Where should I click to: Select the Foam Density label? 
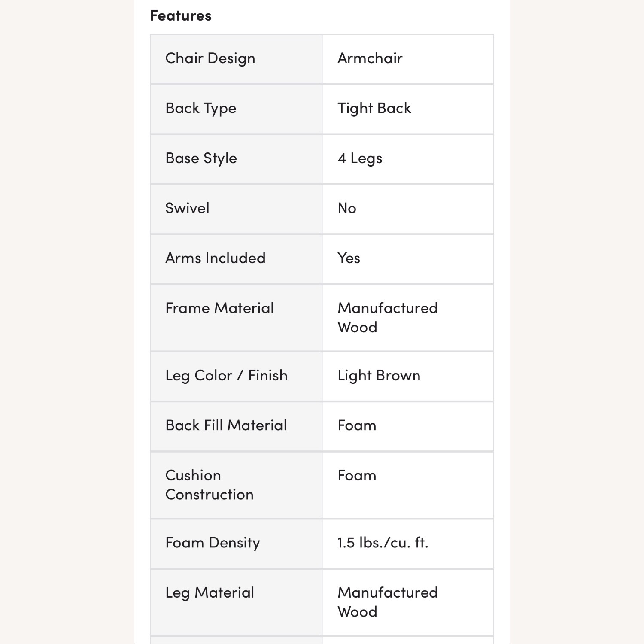(x=213, y=543)
